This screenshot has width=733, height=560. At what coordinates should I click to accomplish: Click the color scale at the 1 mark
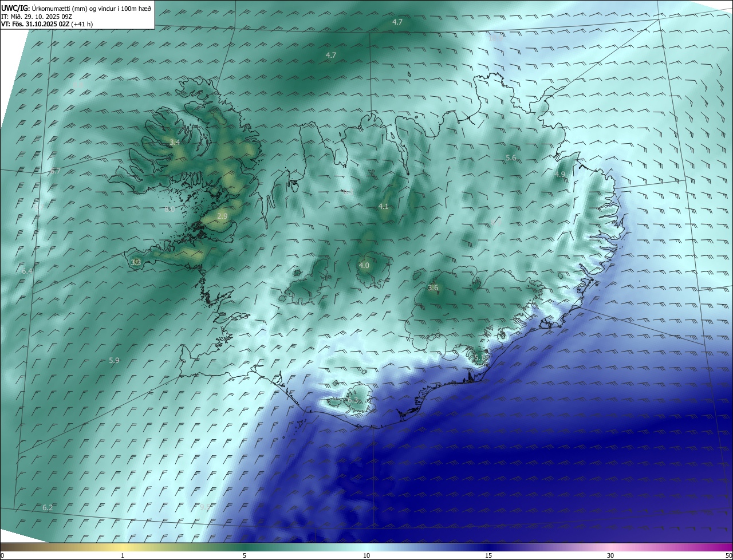(x=123, y=555)
